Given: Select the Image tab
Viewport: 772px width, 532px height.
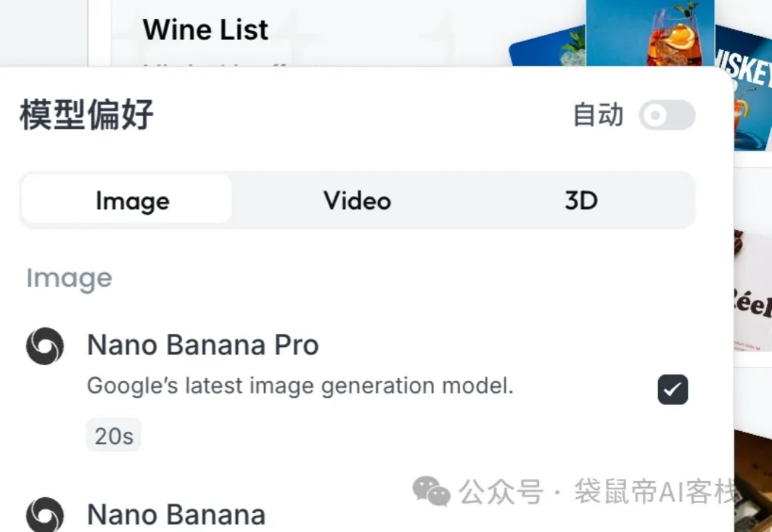Looking at the screenshot, I should pos(131,200).
